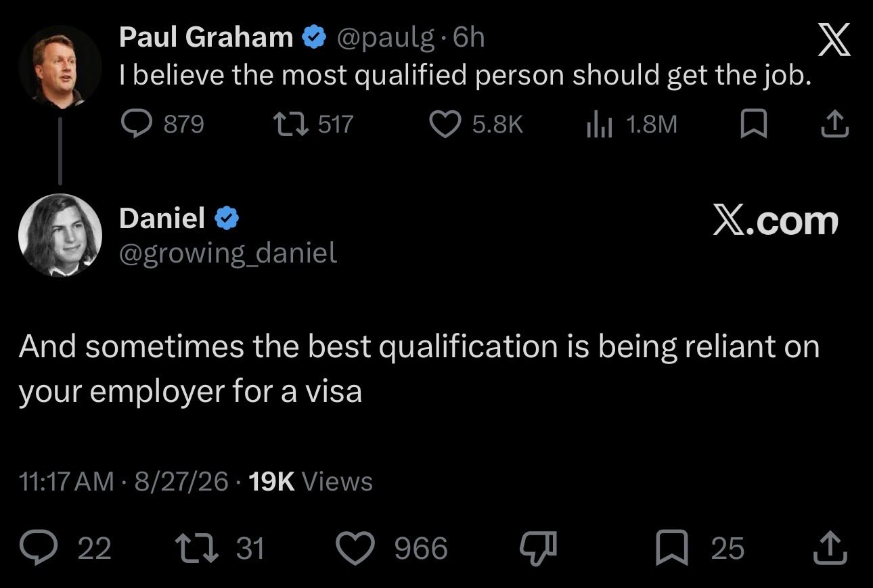
Task: Like Paul Graham's tweet with 5.8K likes
Action: pos(477,124)
